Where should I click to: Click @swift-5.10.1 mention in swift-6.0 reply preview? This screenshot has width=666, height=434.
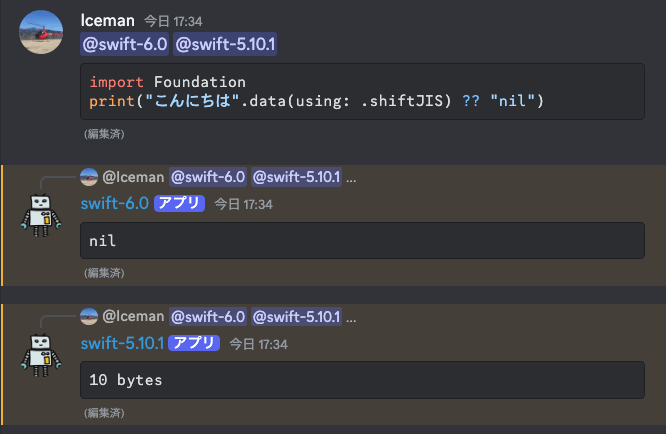tap(296, 177)
